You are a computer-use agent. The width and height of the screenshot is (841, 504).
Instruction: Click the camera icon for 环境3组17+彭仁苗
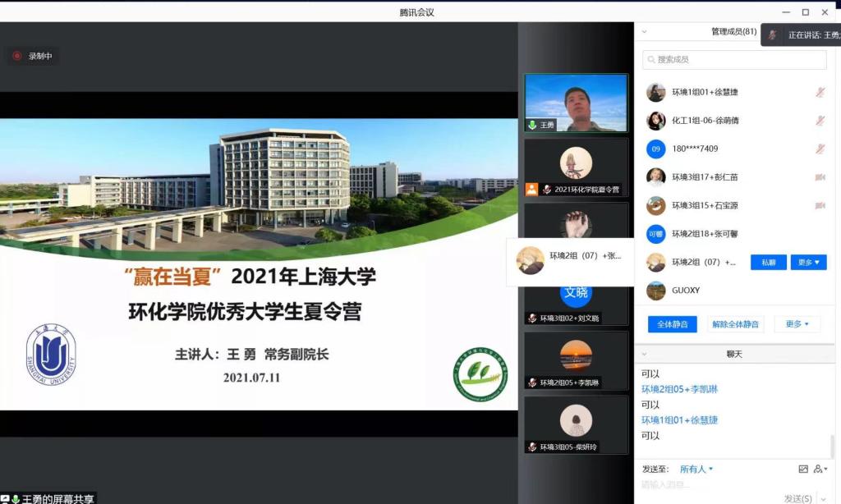[820, 177]
